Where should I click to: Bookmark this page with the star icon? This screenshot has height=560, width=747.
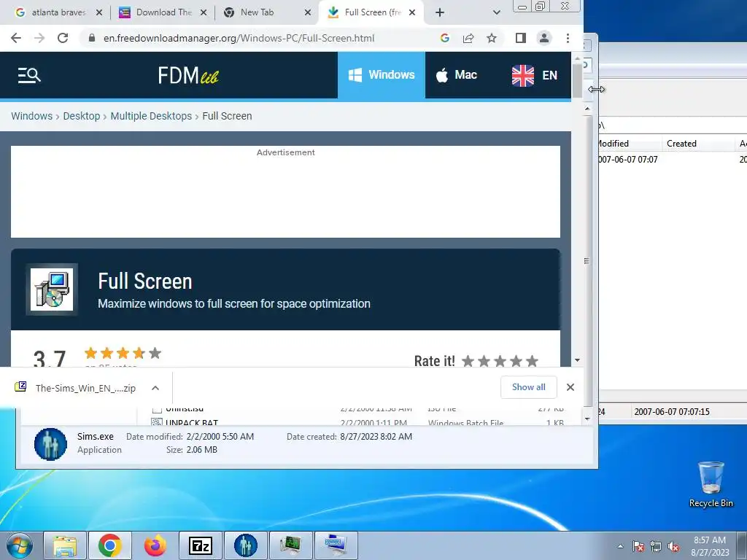pyautogui.click(x=492, y=38)
